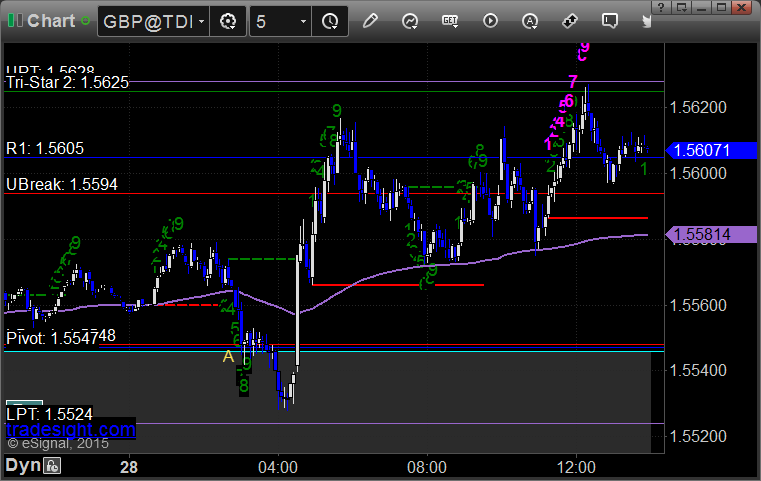Click the Dyn lock icon

pyautogui.click(x=52, y=466)
